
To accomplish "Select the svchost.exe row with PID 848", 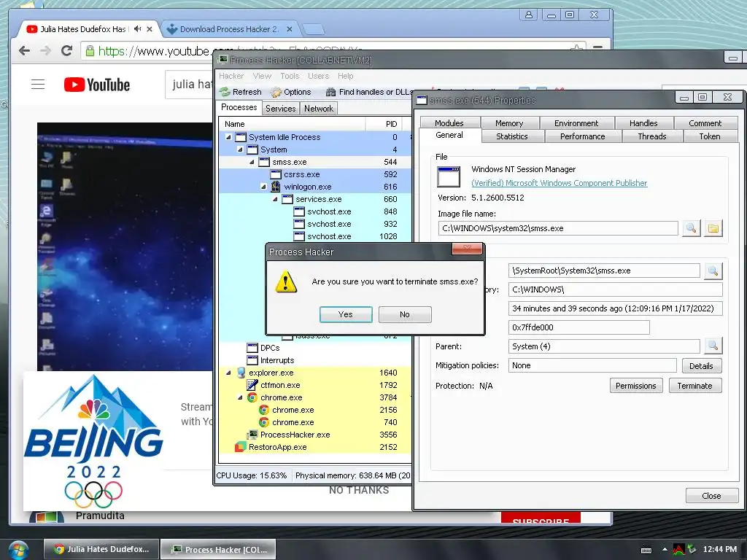I will click(314, 211).
